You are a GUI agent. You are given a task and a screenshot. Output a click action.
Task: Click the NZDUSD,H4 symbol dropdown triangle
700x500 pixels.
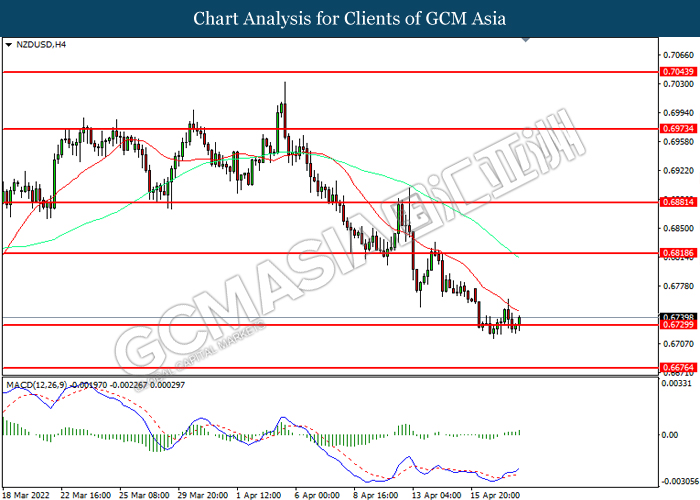pos(8,45)
